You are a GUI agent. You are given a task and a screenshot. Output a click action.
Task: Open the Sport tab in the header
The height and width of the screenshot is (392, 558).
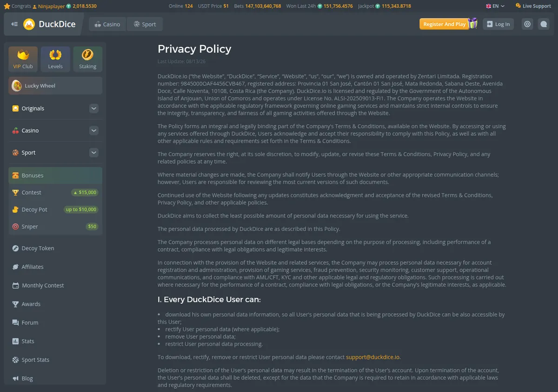coord(145,24)
